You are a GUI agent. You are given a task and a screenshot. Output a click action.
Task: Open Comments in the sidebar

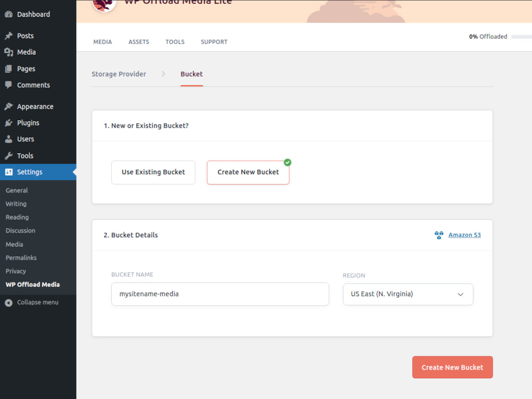pyautogui.click(x=33, y=85)
